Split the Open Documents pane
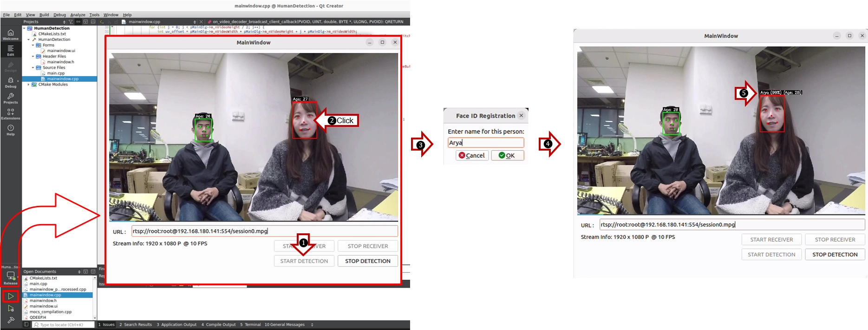The width and height of the screenshot is (868, 330). tap(85, 271)
